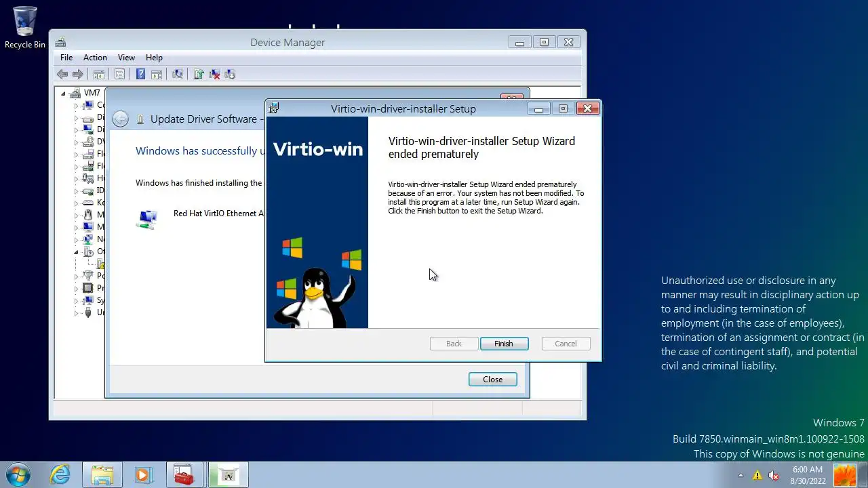Viewport: 868px width, 488px height.
Task: Click the network adapter icon in device tree
Action: pyautogui.click(x=87, y=239)
